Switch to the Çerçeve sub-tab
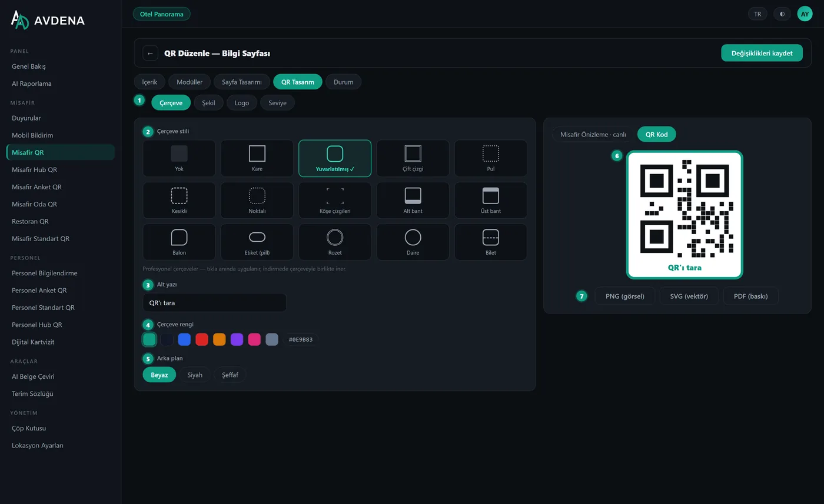This screenshot has height=504, width=824. (x=171, y=102)
